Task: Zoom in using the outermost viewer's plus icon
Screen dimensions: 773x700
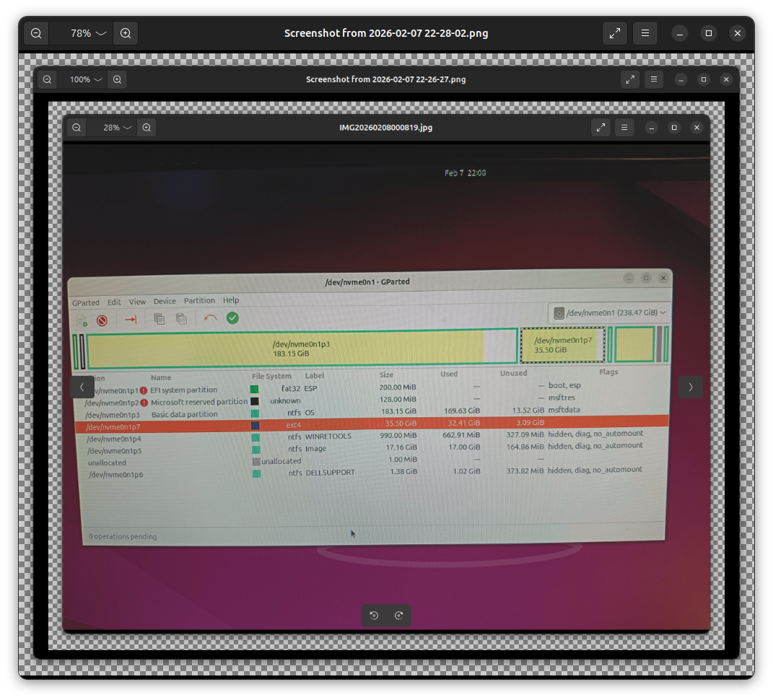Action: [x=126, y=33]
